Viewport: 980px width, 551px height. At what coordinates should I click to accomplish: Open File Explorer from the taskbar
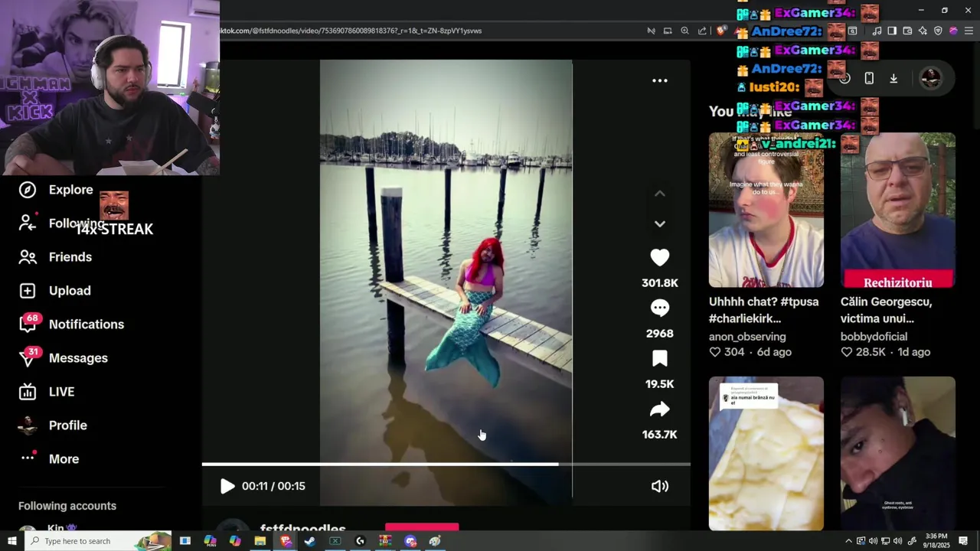260,541
